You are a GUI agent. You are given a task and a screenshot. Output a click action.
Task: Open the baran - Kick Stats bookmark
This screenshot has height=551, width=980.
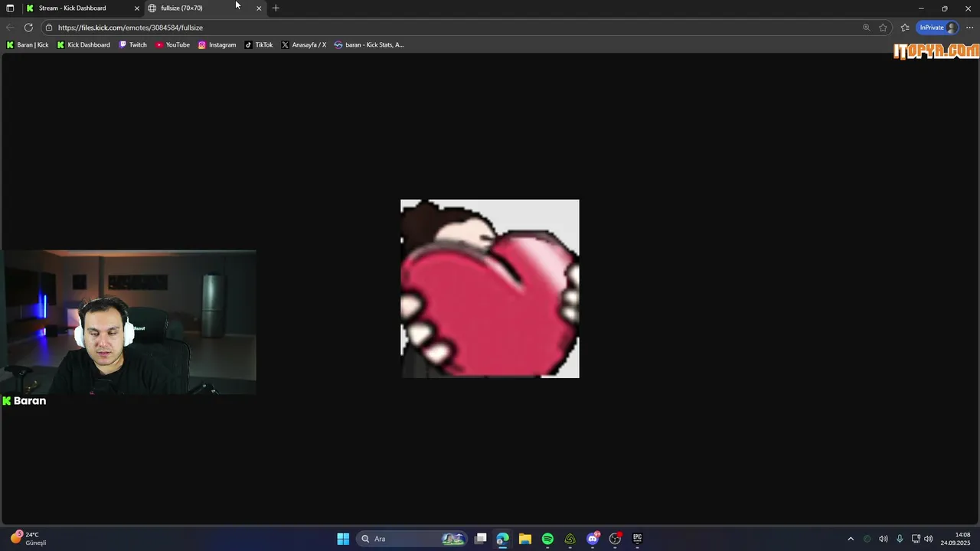(x=369, y=45)
